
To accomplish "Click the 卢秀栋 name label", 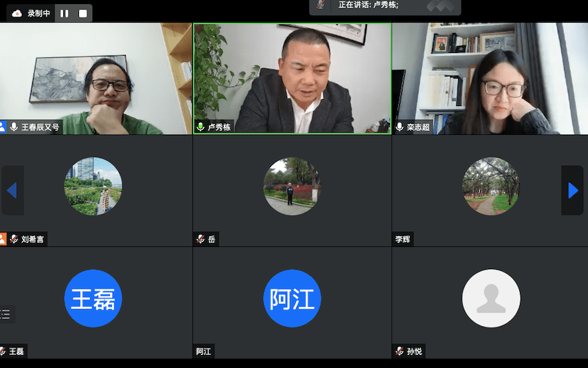I will click(219, 127).
